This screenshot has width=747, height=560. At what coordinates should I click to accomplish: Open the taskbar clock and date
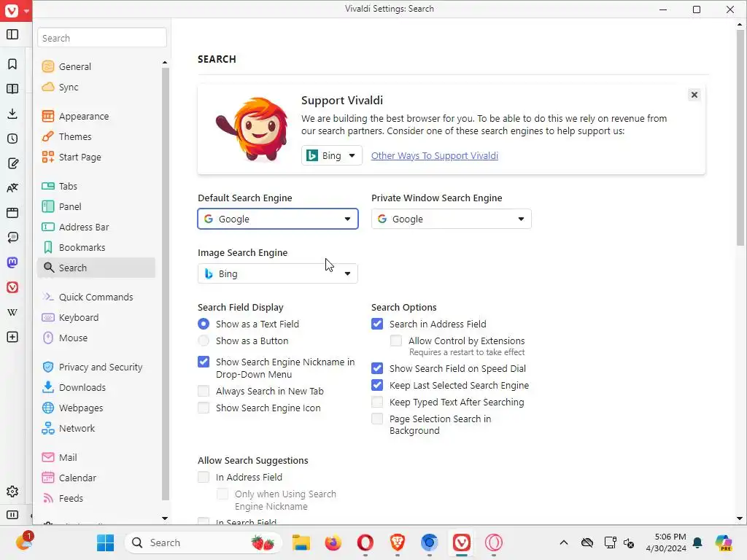click(x=666, y=542)
